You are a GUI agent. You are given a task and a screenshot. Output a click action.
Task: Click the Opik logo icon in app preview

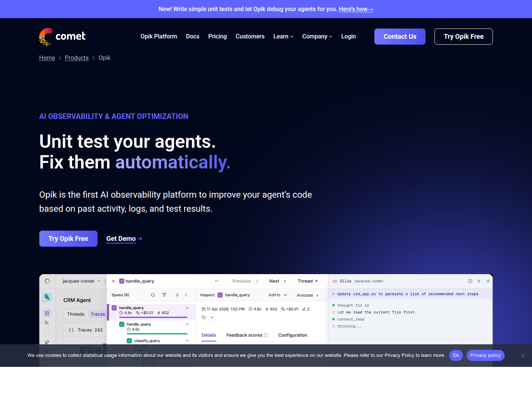(47, 281)
